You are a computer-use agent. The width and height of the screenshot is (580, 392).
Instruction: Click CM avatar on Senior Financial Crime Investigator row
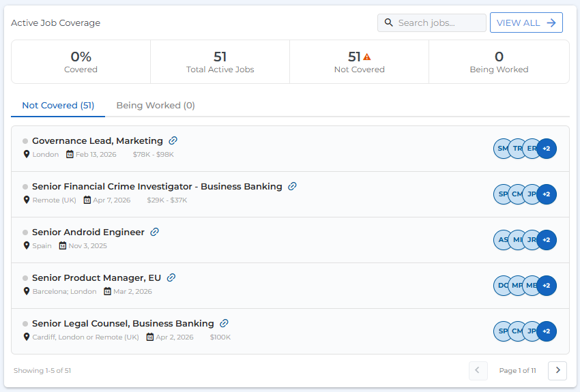click(x=517, y=194)
